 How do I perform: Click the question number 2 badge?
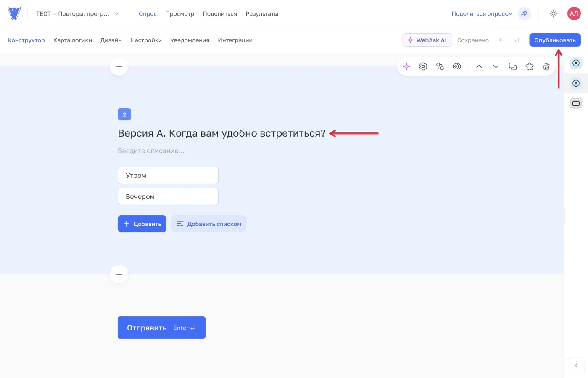[124, 114]
